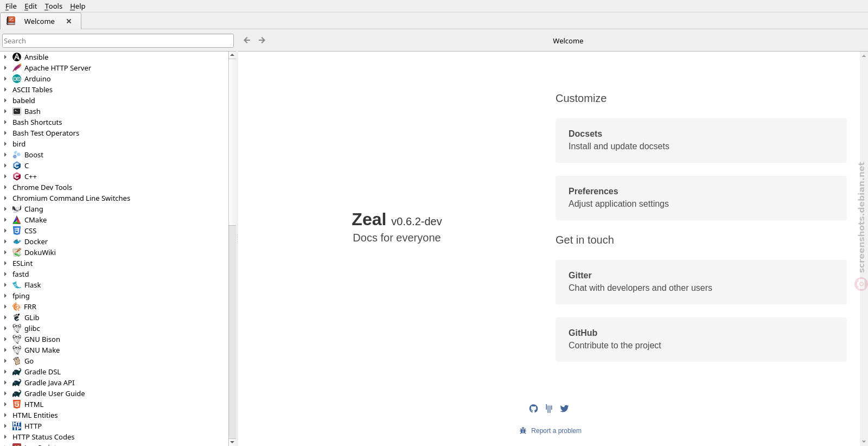Viewport: 868px width, 446px height.
Task: Expand the Gradle Java API docset
Action: pyautogui.click(x=5, y=383)
